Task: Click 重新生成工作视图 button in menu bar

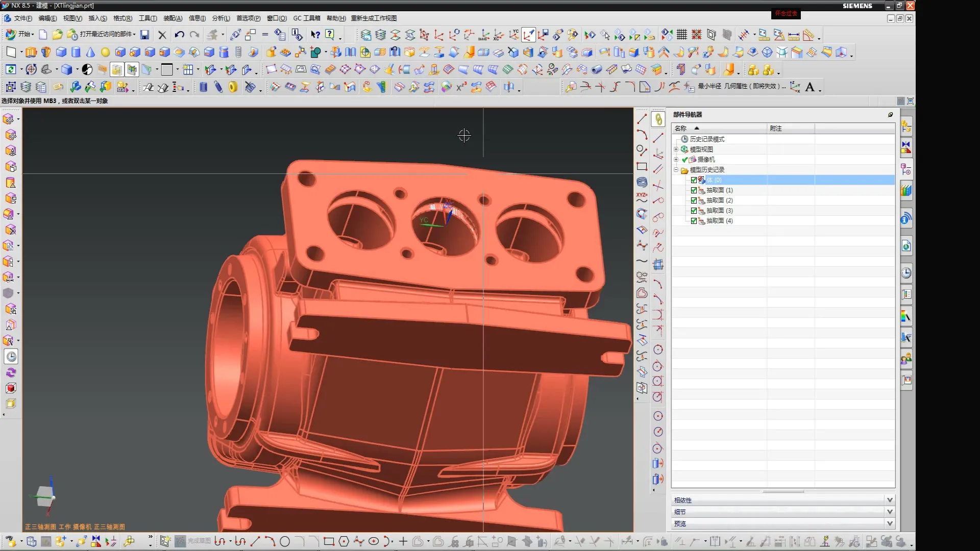Action: (x=374, y=18)
